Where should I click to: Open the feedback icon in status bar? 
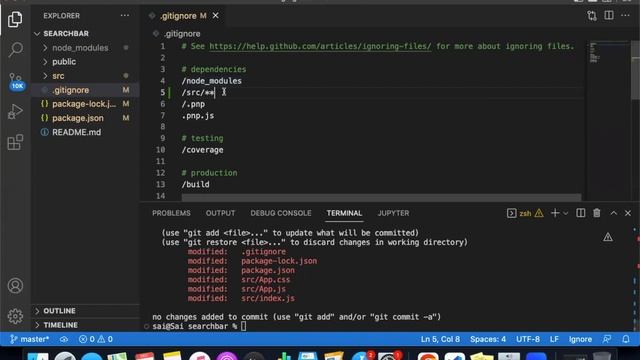tap(607, 339)
